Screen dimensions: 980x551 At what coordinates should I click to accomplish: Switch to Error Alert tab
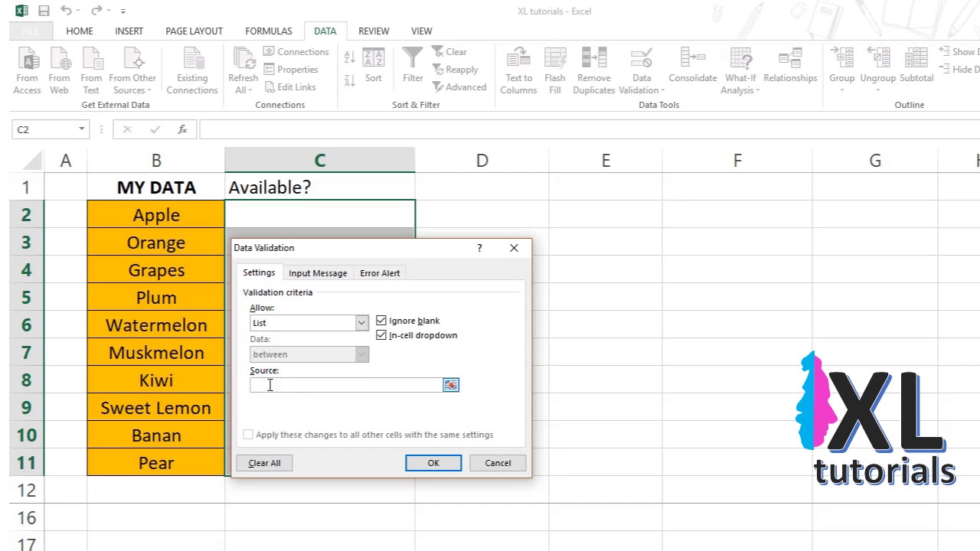[380, 273]
